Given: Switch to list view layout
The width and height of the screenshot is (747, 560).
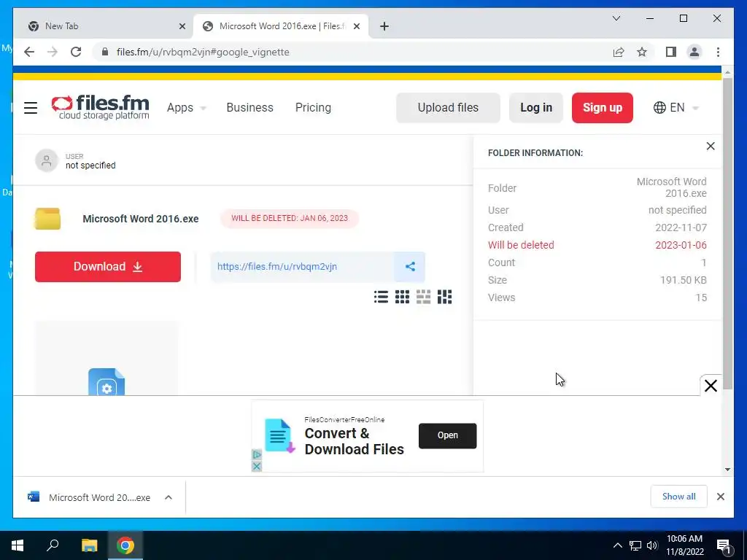Looking at the screenshot, I should click(381, 297).
